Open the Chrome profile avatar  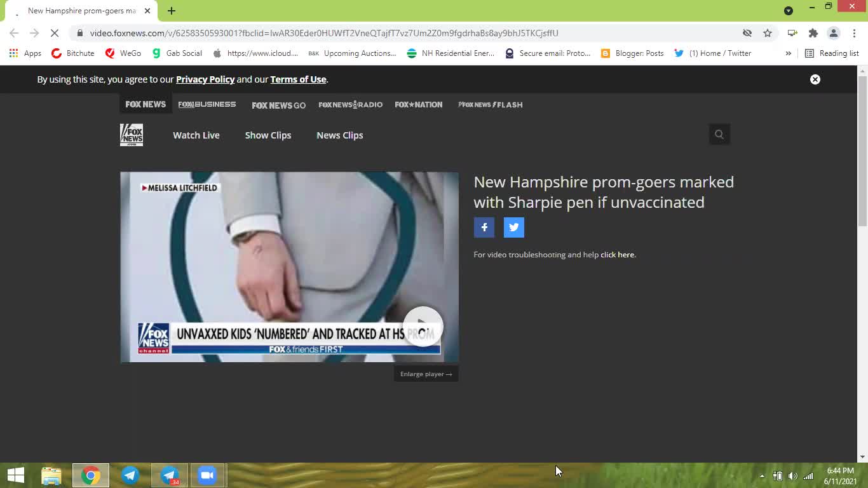click(834, 33)
